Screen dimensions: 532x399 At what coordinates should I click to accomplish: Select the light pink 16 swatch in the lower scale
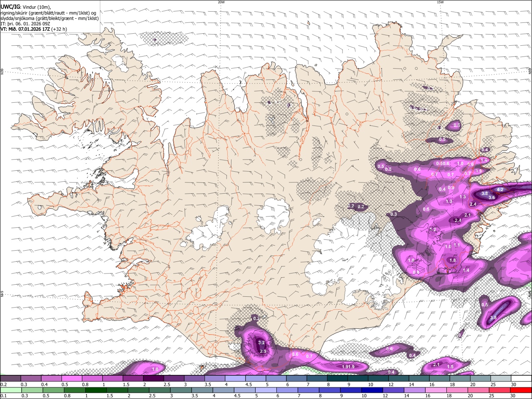[435, 390]
